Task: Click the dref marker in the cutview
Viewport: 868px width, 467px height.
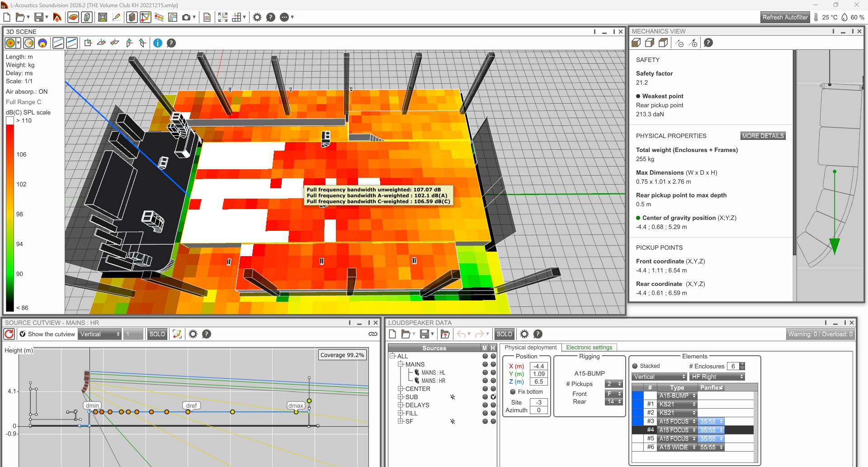Action: 192,405
